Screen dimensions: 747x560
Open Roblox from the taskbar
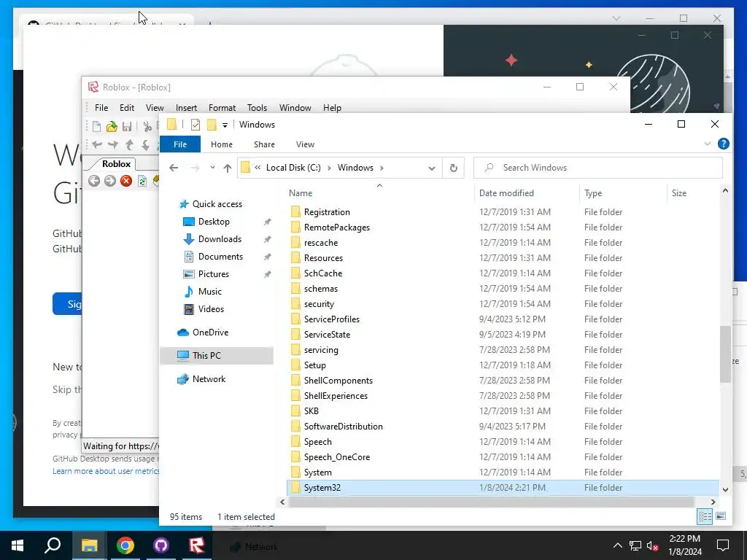point(196,545)
